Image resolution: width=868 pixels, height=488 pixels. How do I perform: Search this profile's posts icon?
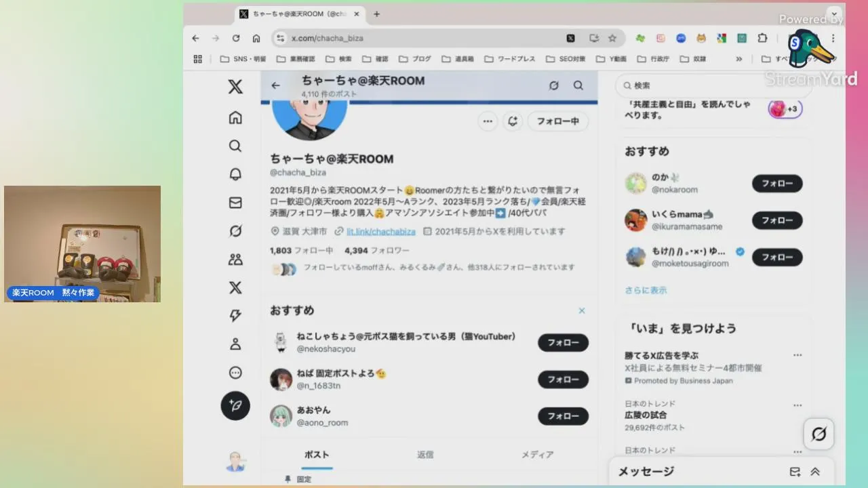click(x=578, y=85)
